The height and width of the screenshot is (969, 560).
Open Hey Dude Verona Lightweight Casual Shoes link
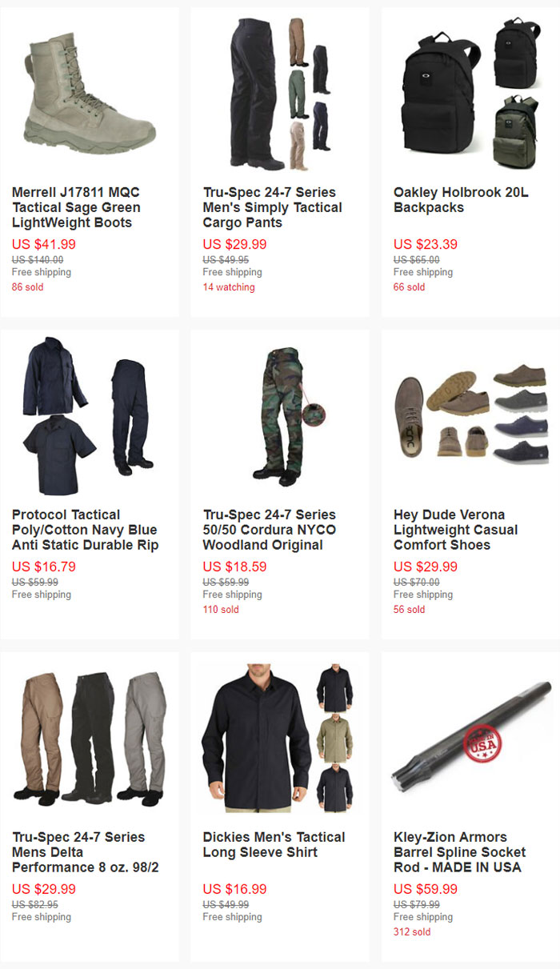click(x=456, y=530)
